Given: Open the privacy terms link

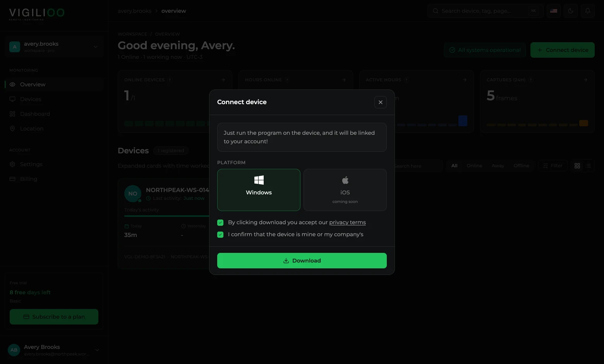Looking at the screenshot, I should pyautogui.click(x=347, y=222).
